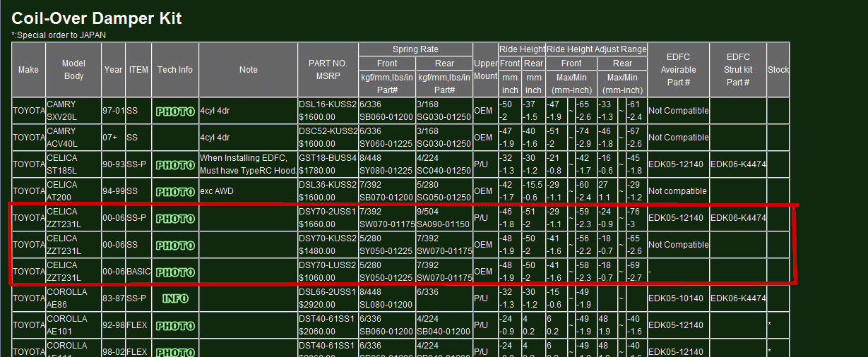Viewport: 868px width, 357px height.
Task: Select part number GST18-BUSS4
Action: [328, 157]
